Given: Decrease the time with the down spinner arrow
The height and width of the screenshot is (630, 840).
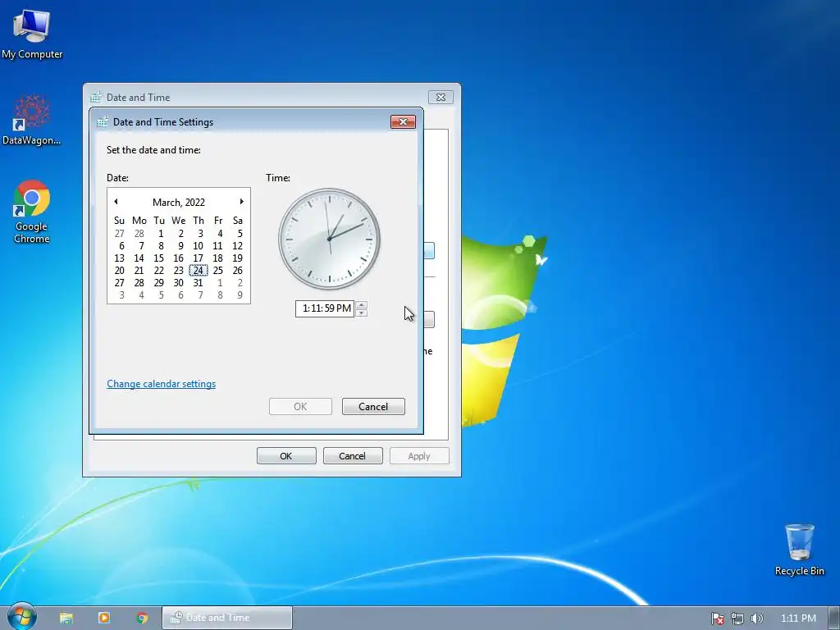Looking at the screenshot, I should [362, 313].
